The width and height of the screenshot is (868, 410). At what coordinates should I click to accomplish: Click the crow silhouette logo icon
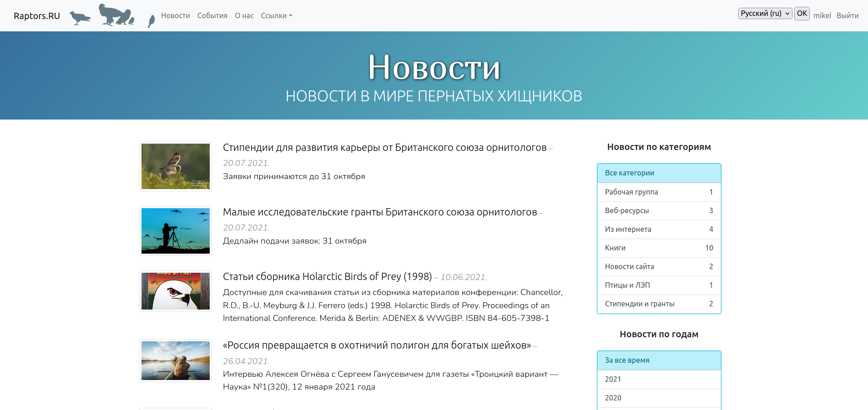(80, 18)
